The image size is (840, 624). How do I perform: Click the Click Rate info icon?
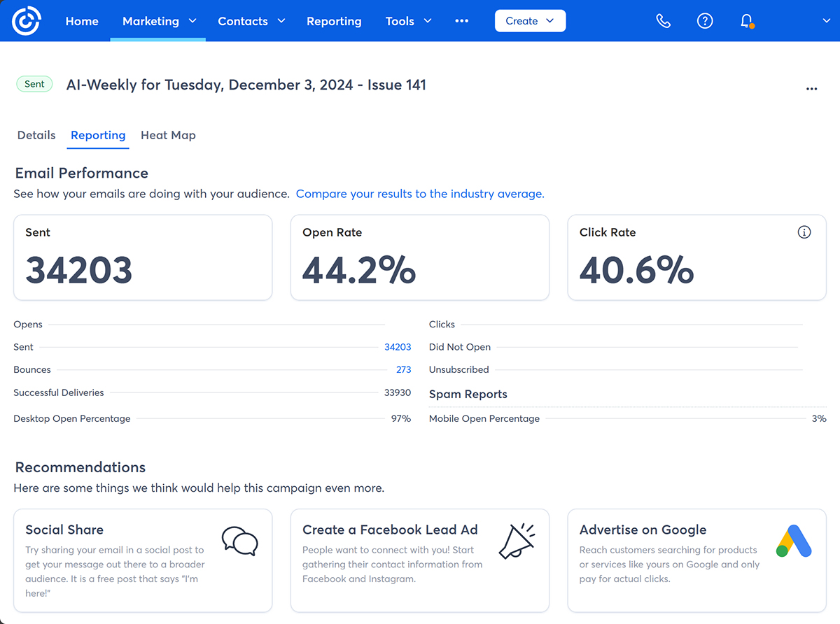tap(804, 232)
